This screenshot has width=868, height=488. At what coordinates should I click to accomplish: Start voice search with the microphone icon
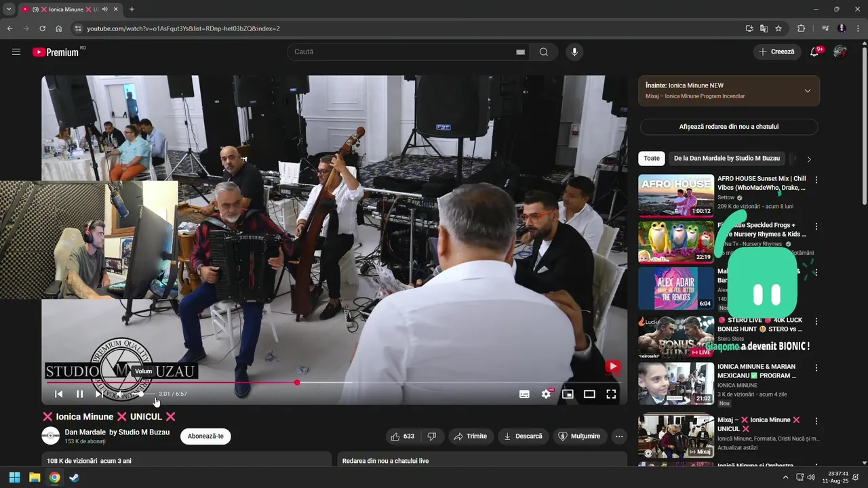pyautogui.click(x=574, y=52)
